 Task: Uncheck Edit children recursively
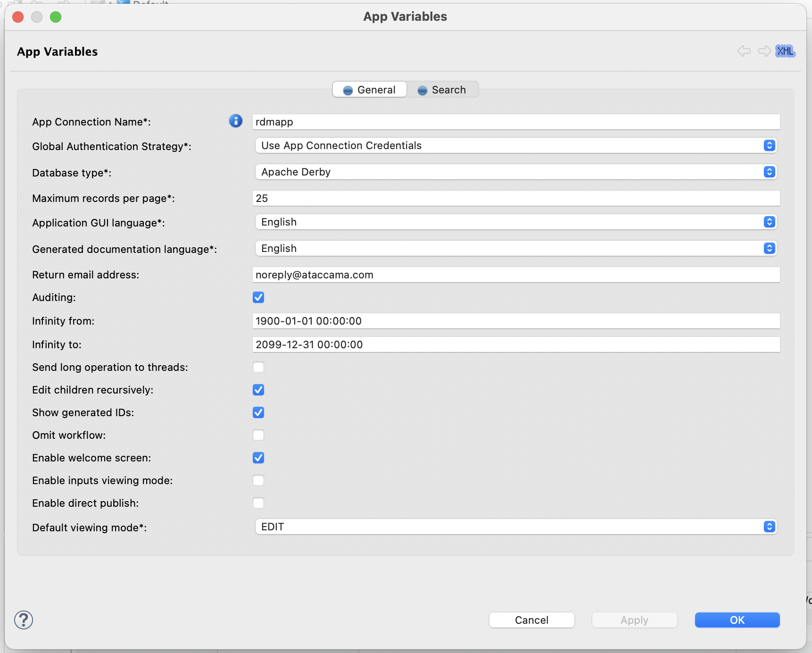258,390
